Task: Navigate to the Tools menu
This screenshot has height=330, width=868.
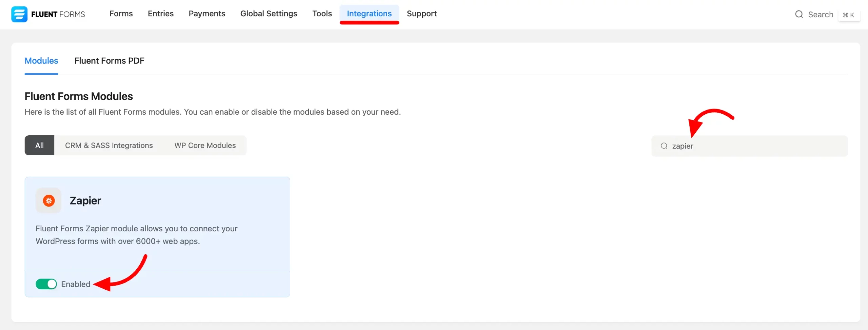Action: 322,14
